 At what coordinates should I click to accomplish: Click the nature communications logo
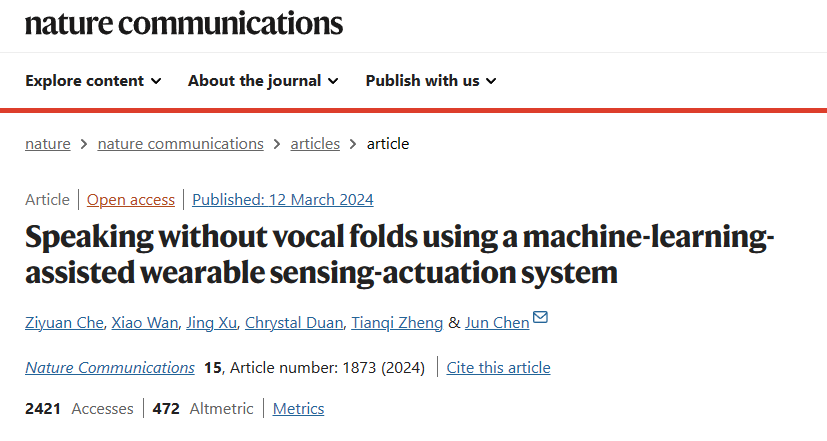184,23
